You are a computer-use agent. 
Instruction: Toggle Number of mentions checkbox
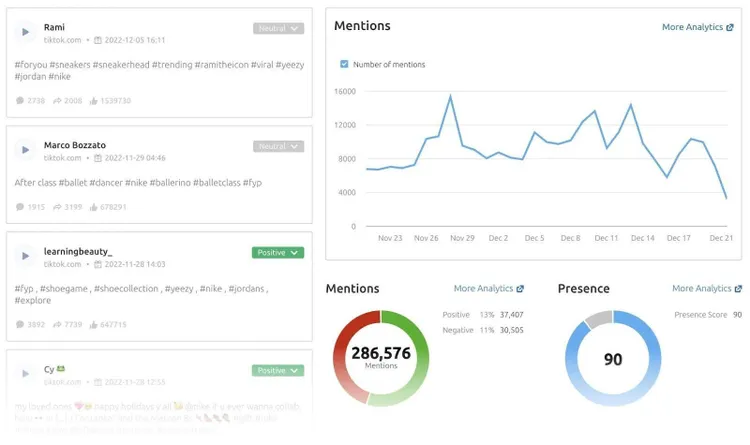344,64
